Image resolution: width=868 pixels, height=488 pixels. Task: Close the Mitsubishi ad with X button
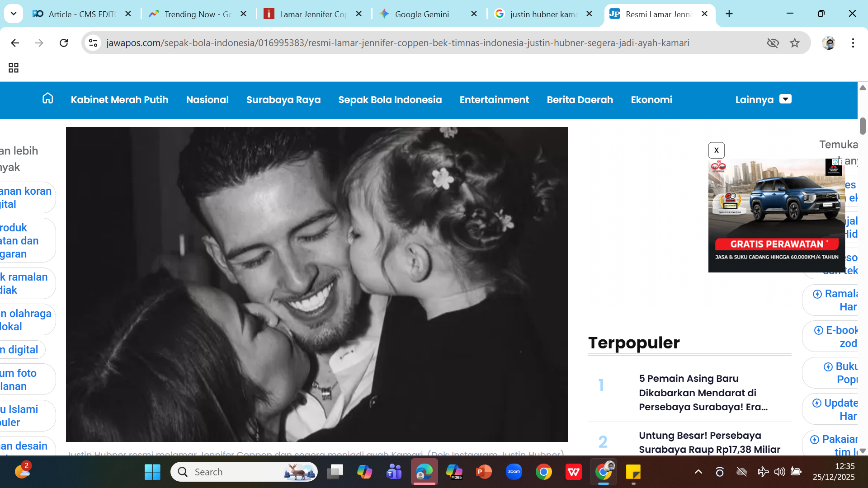pos(716,150)
